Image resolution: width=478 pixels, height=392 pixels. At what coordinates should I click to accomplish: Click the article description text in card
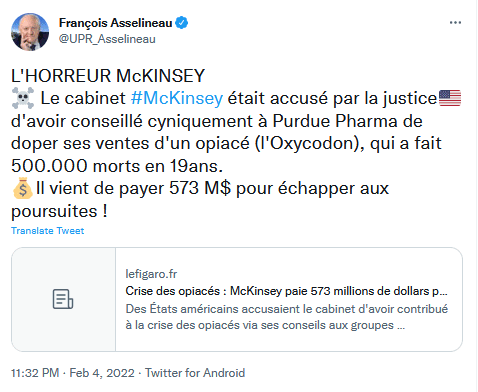[x=287, y=317]
